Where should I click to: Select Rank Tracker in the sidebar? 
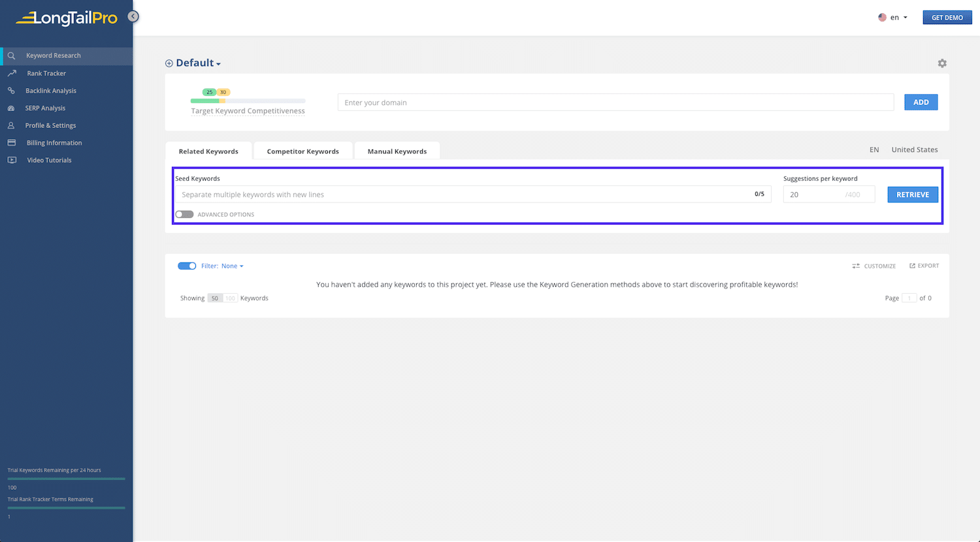46,72
